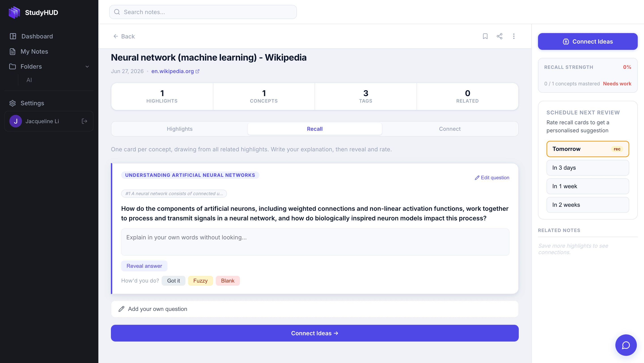Select the Tomorrow review option
Viewport: 644px width, 363px height.
(587, 149)
